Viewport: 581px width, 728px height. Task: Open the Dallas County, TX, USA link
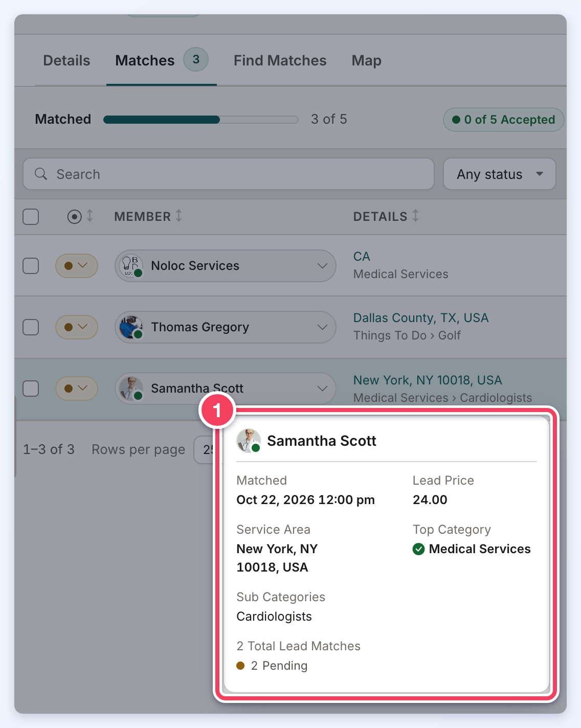tap(421, 318)
